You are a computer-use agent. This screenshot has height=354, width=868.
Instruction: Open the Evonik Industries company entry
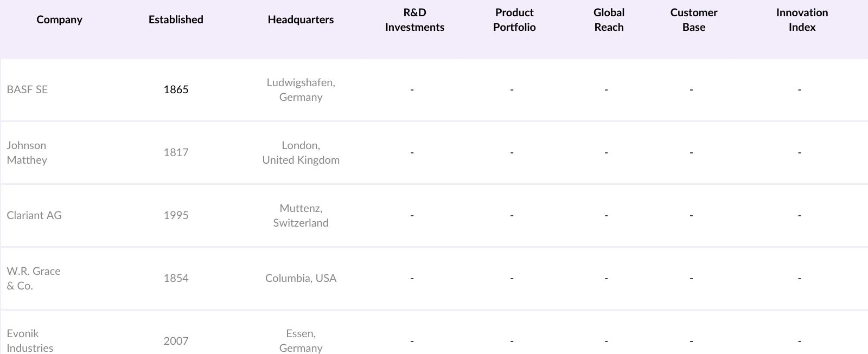click(30, 340)
